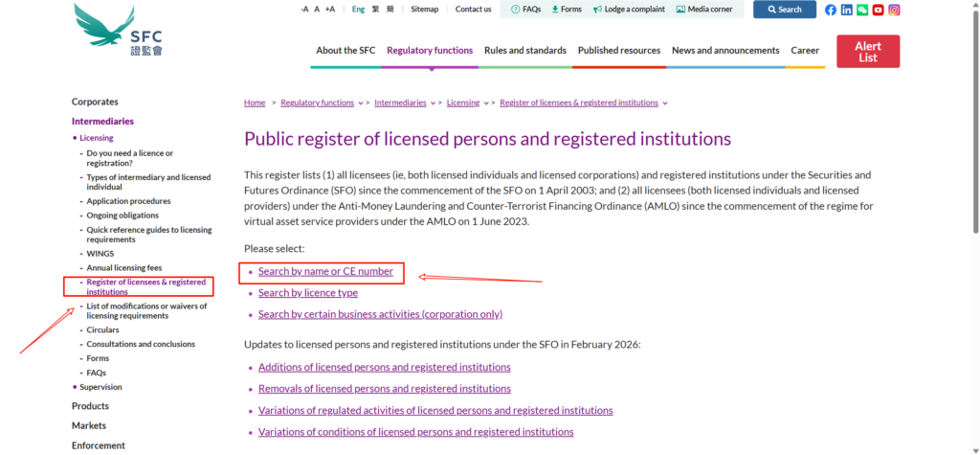Viewport: 980px width, 455px height.
Task: Open the SFC Instagram icon
Action: [894, 10]
